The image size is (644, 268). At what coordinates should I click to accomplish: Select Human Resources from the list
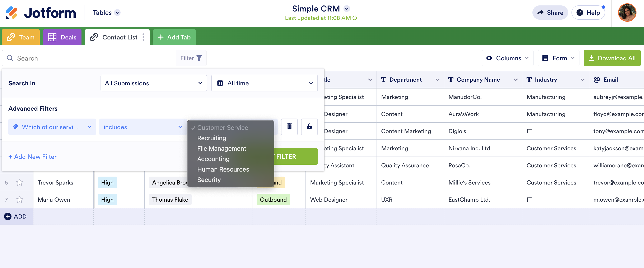(223, 169)
